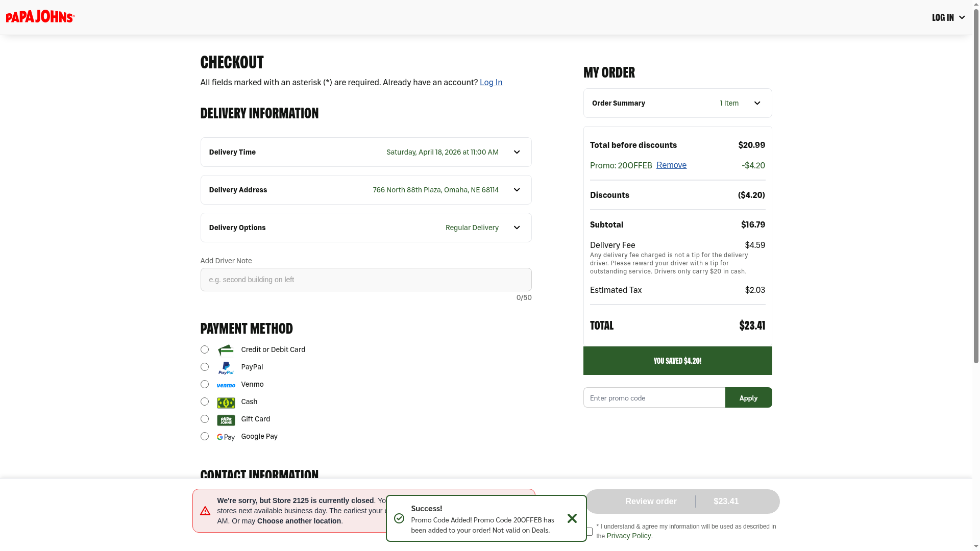Click the Papa Johns Gift Card icon

pos(226,420)
